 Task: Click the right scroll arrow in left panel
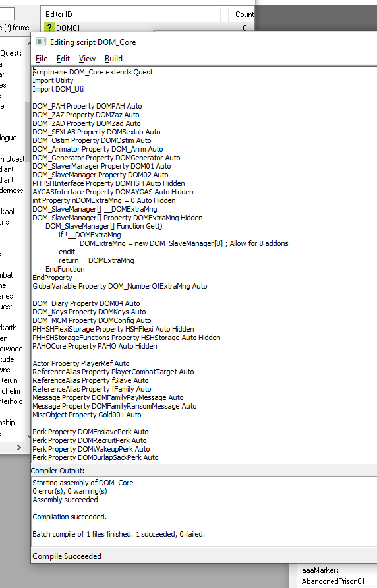[19, 447]
